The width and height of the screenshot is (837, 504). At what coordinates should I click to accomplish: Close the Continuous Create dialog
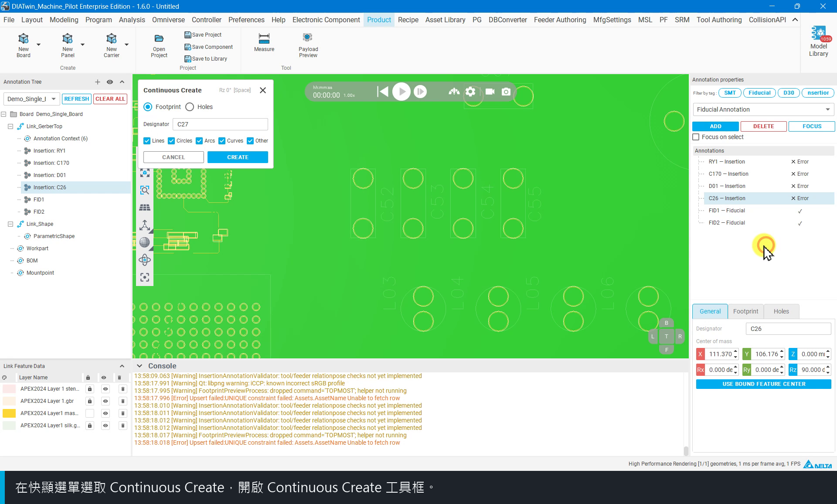pyautogui.click(x=262, y=90)
